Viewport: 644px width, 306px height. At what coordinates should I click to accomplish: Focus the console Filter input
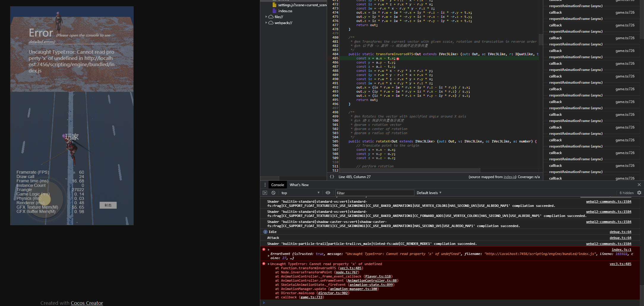click(375, 193)
